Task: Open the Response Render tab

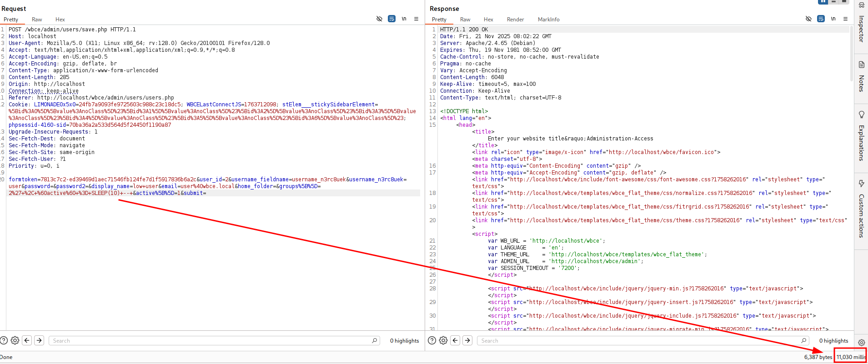Action: (516, 20)
